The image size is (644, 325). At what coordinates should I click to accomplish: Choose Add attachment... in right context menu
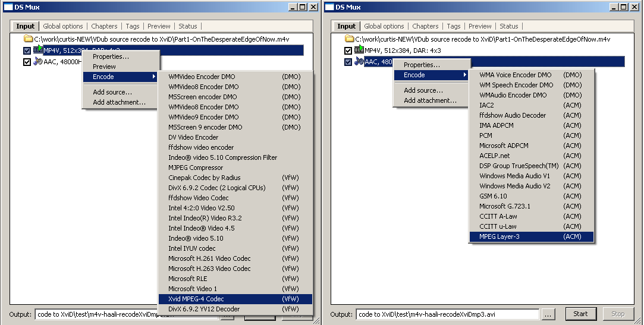431,100
